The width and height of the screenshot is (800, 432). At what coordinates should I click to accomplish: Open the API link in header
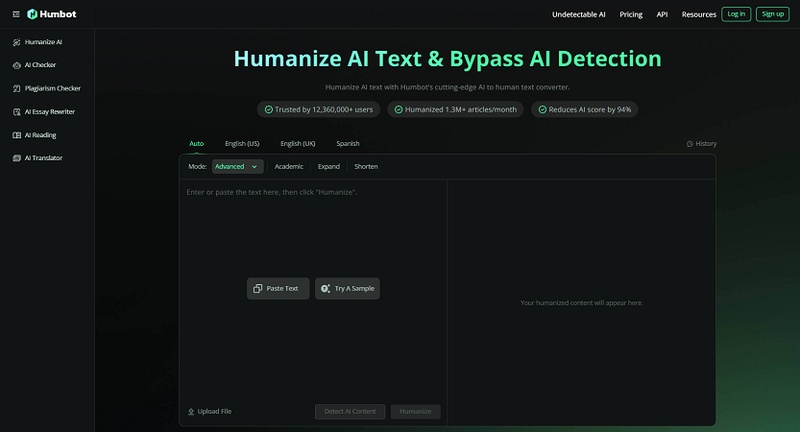click(x=662, y=14)
